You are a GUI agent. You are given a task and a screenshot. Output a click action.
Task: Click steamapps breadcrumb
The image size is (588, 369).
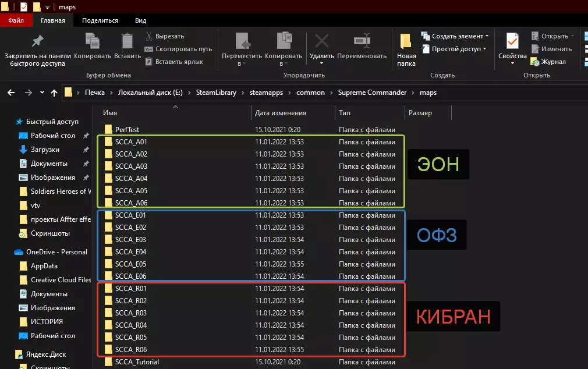point(266,92)
